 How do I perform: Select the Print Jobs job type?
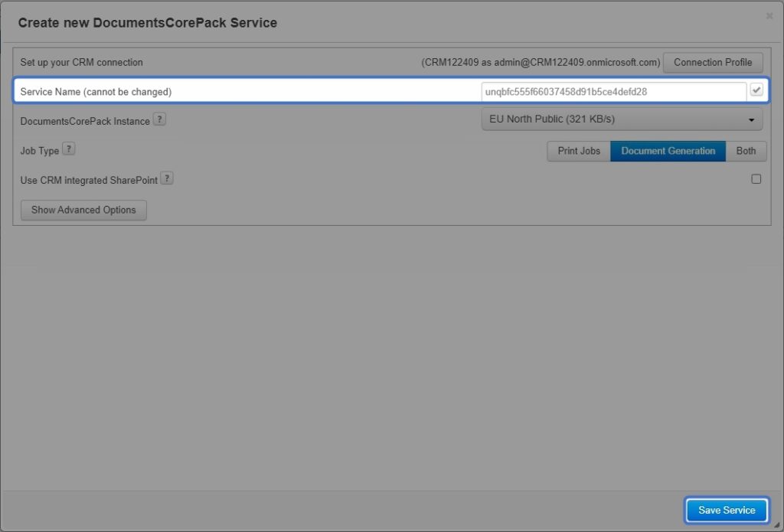click(578, 151)
